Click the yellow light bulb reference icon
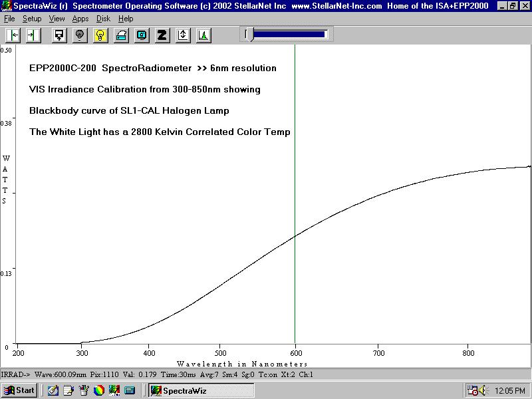 pyautogui.click(x=100, y=35)
